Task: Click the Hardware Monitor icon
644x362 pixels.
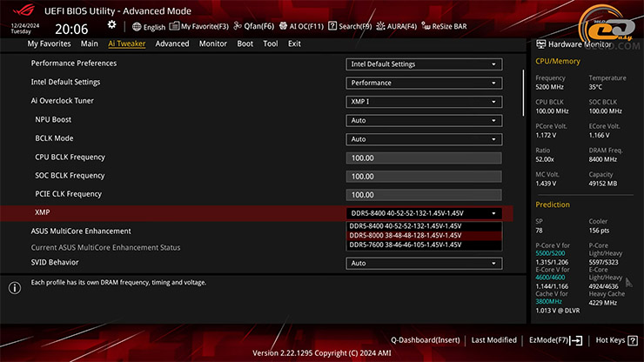Action: [x=541, y=44]
